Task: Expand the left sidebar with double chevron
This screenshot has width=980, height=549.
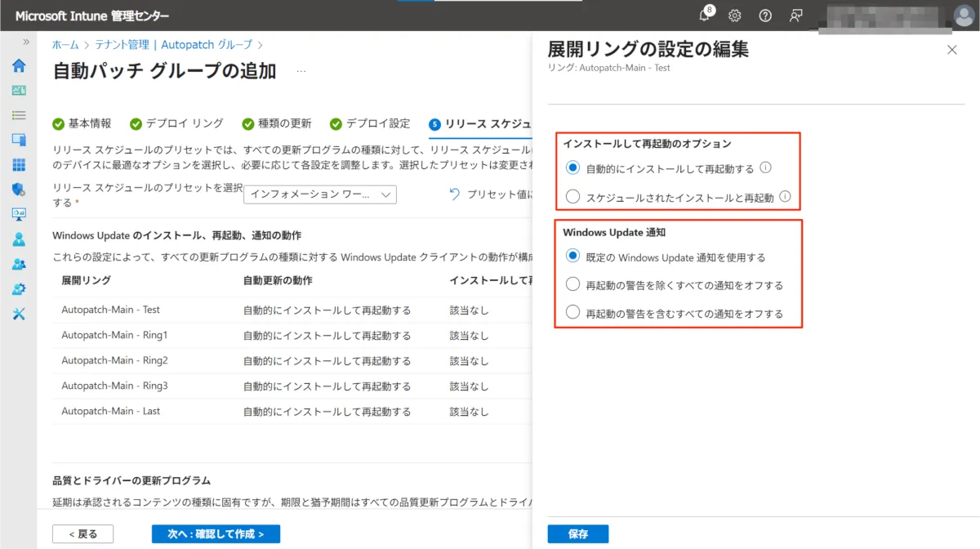Action: (x=26, y=42)
